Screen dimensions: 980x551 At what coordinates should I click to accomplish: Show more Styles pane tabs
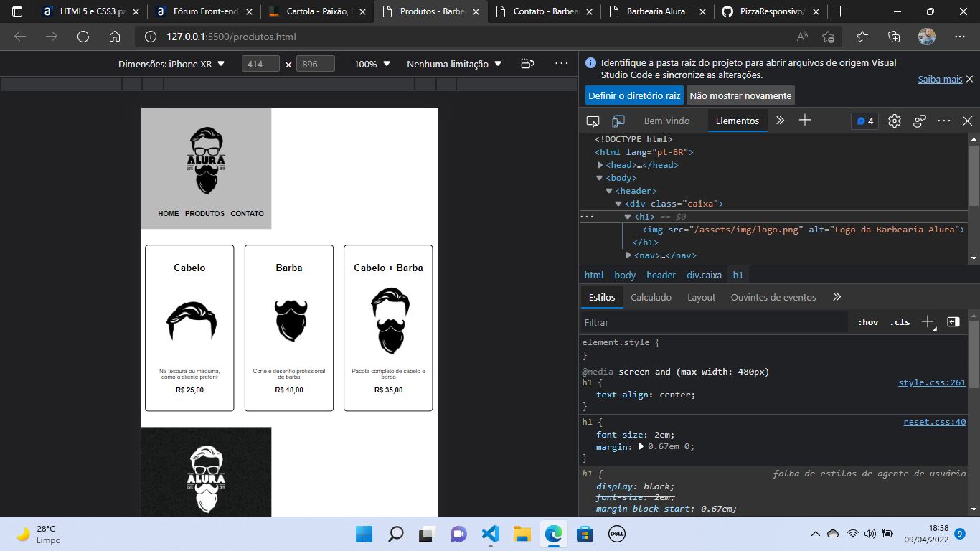click(837, 297)
